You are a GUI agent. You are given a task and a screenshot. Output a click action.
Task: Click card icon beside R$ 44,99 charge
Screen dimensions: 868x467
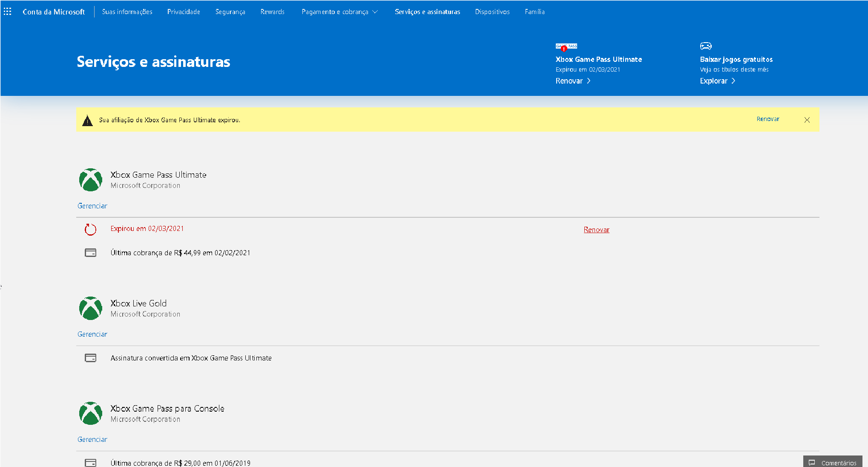coord(91,253)
